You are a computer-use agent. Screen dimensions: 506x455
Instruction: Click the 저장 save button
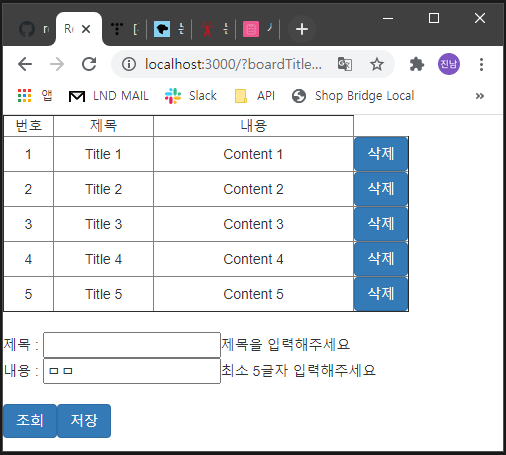click(x=84, y=421)
